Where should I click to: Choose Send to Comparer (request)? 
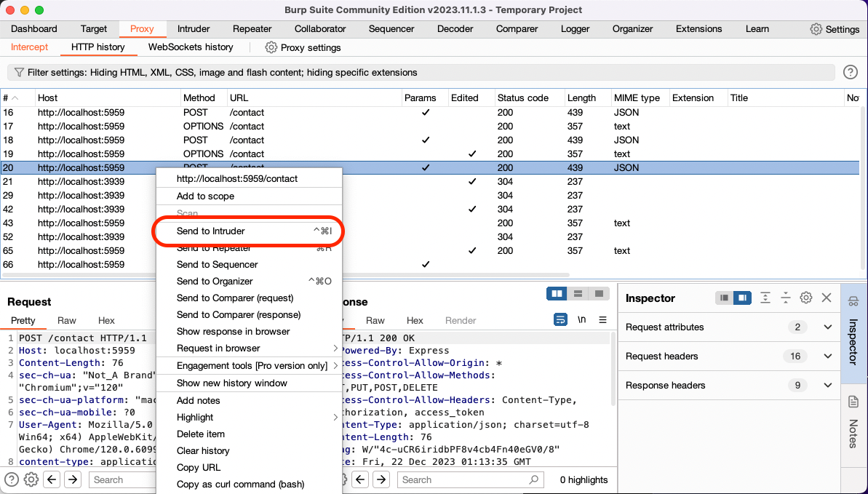[x=249, y=298]
